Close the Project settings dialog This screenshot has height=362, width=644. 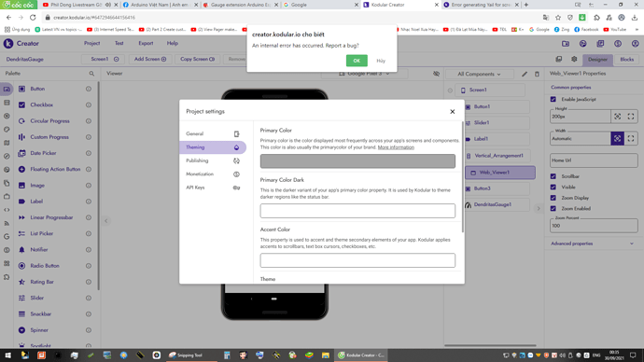(452, 111)
